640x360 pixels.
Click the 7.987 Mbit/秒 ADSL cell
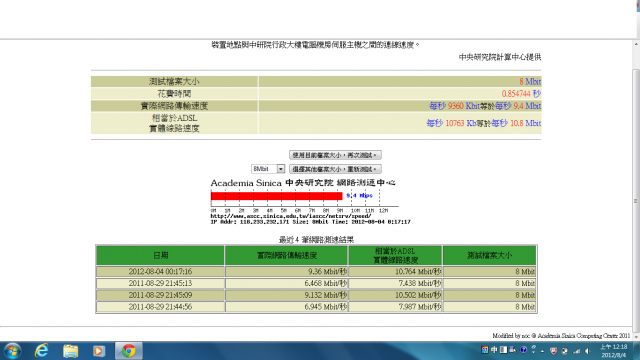pyautogui.click(x=395, y=307)
